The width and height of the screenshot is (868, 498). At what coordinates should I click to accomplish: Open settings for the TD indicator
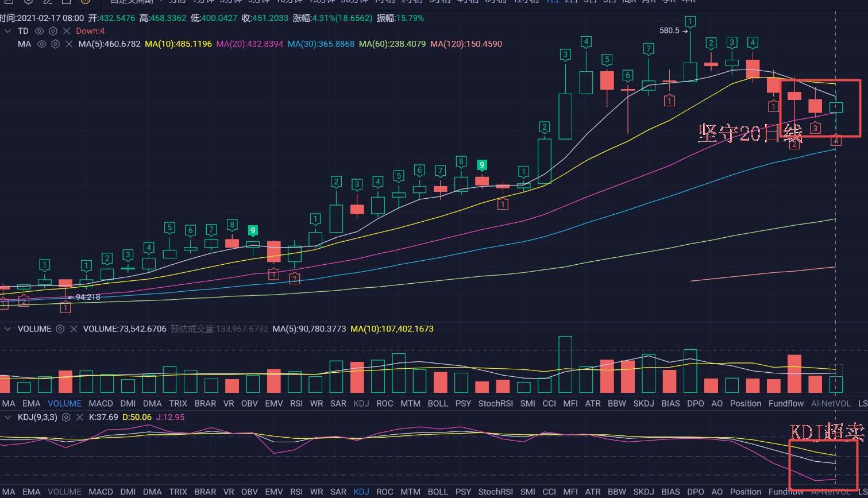point(53,31)
